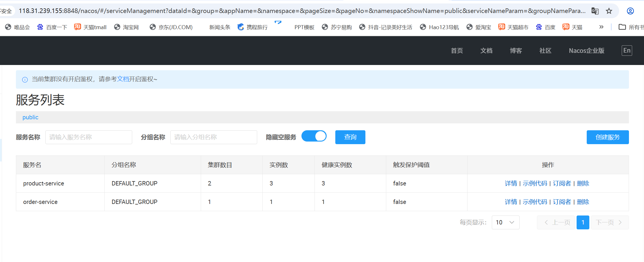Open the 天猫 bookmark
644x262 pixels.
(573, 27)
